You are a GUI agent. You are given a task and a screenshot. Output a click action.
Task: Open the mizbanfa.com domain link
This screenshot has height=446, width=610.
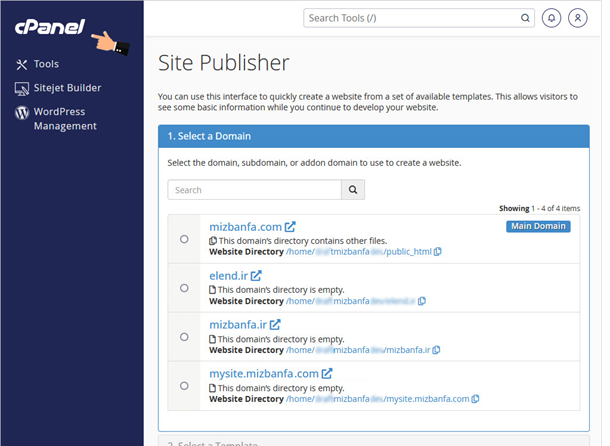point(245,227)
